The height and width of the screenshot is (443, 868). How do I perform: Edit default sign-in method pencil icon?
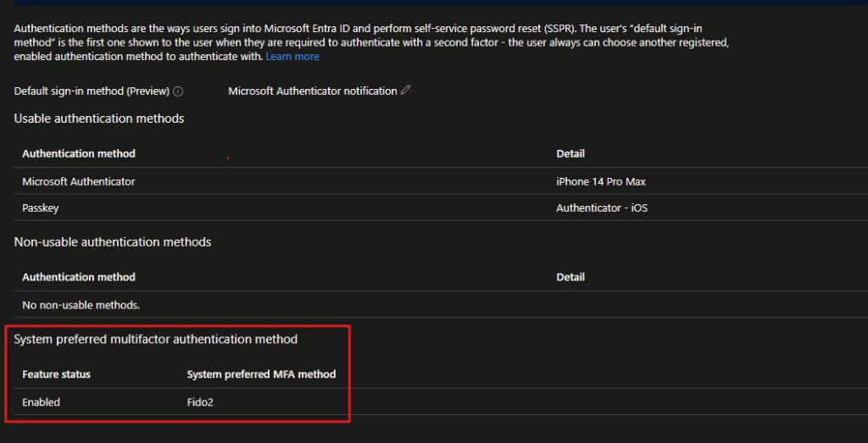[406, 90]
